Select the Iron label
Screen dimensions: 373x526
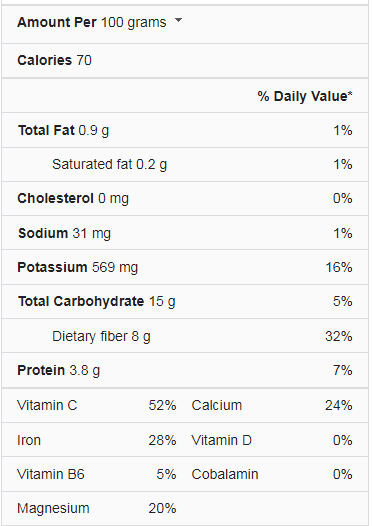point(29,440)
